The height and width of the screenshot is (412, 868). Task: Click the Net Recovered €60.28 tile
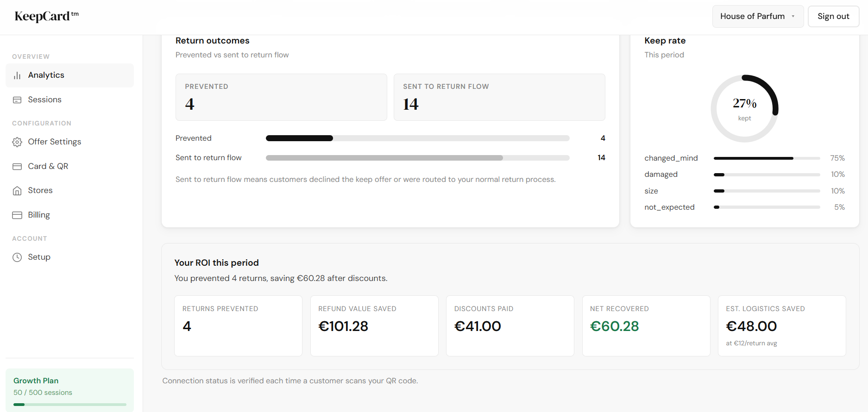(646, 326)
